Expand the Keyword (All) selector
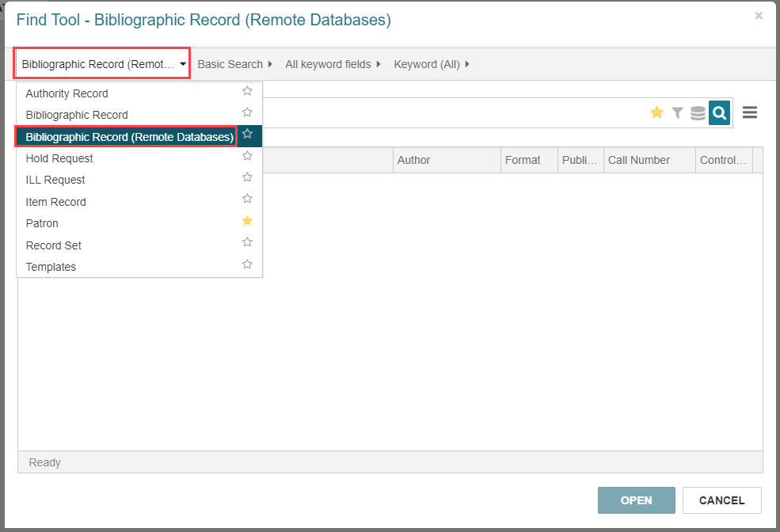This screenshot has height=532, width=780. (x=432, y=64)
